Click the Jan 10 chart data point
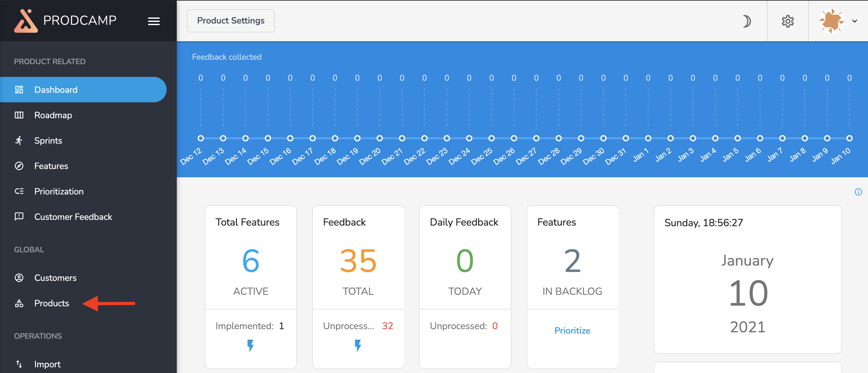The height and width of the screenshot is (373, 868). pyautogui.click(x=849, y=138)
